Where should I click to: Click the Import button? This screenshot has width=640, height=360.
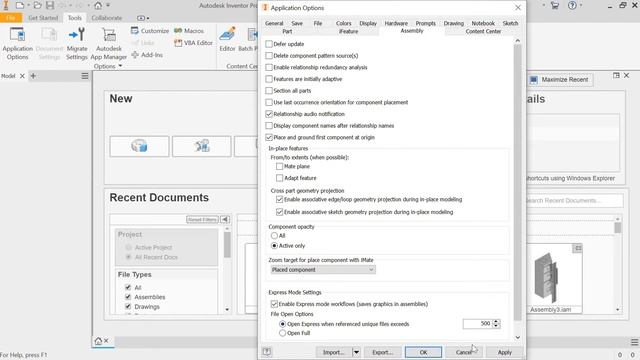click(333, 352)
